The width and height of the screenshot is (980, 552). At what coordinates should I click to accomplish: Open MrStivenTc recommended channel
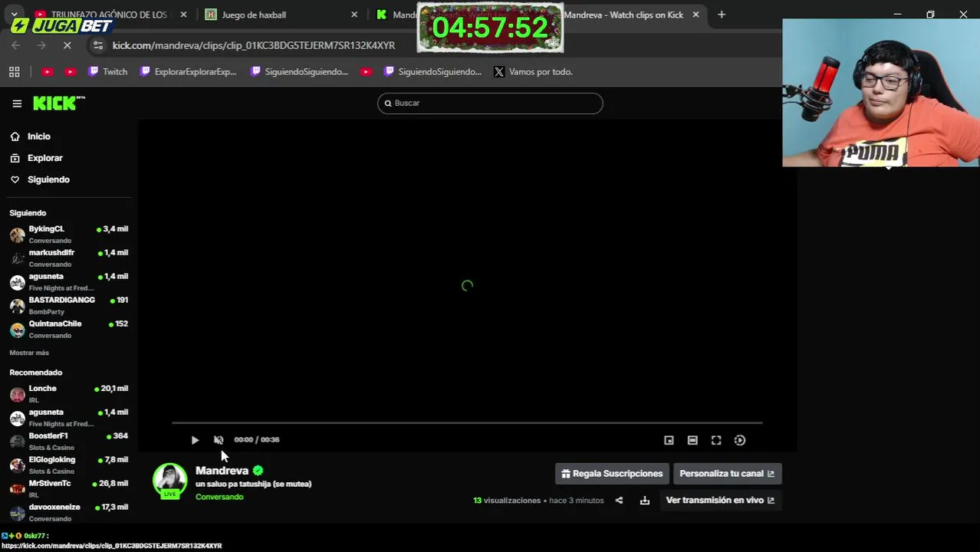(69, 489)
